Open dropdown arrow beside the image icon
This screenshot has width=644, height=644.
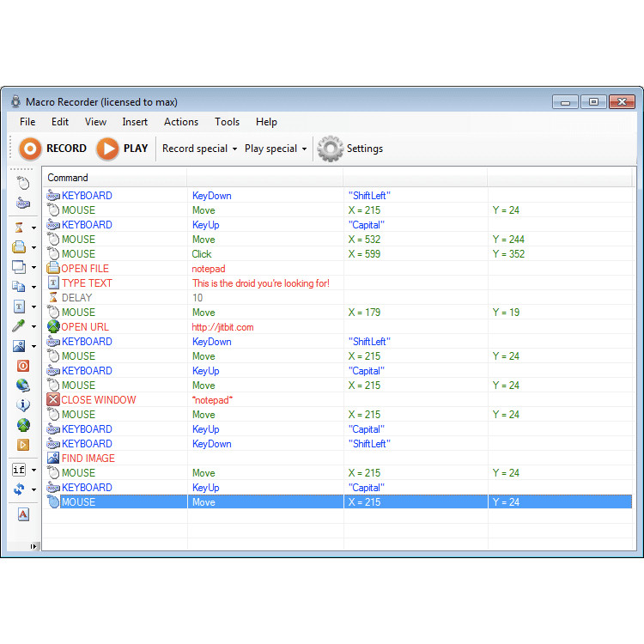[34, 347]
